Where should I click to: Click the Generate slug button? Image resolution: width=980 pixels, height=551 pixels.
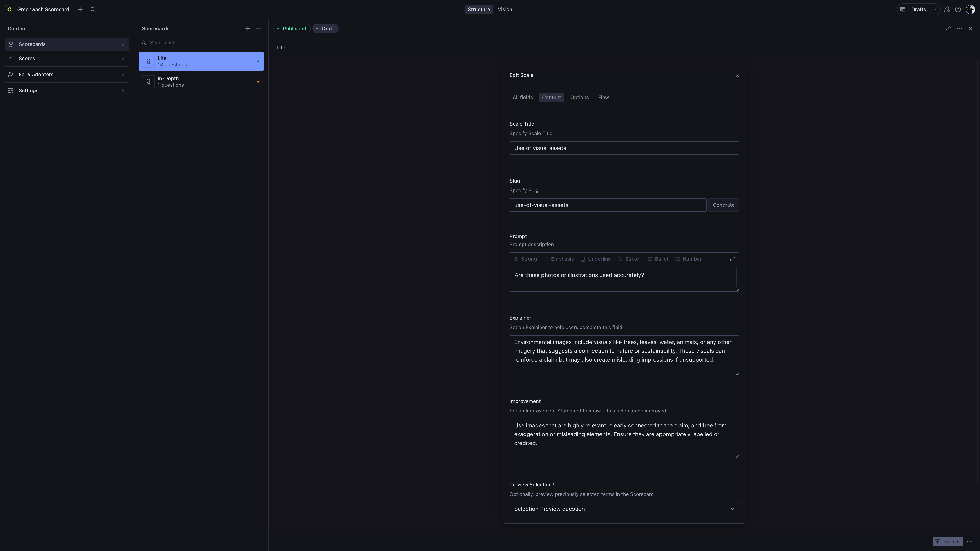tap(723, 205)
